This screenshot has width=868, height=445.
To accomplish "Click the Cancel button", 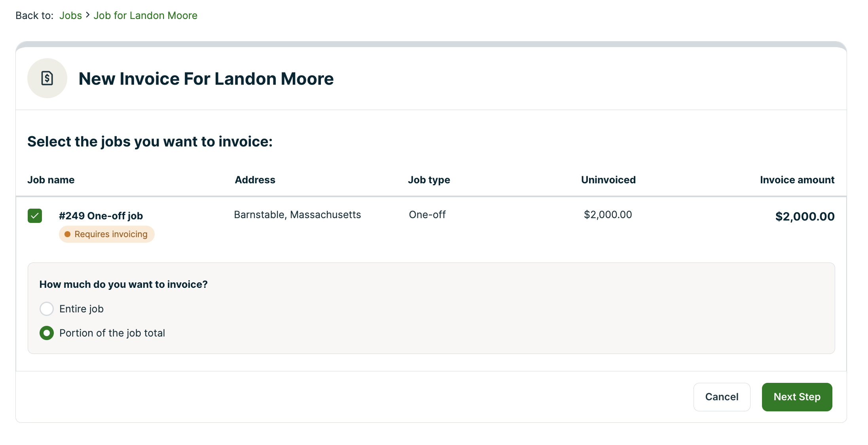I will [721, 397].
